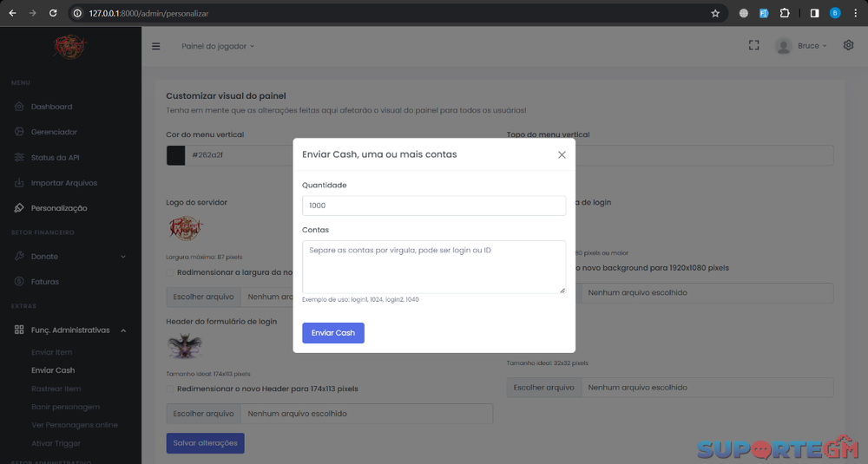Click the Dashboard sidebar icon
The height and width of the screenshot is (464, 868).
coord(19,107)
